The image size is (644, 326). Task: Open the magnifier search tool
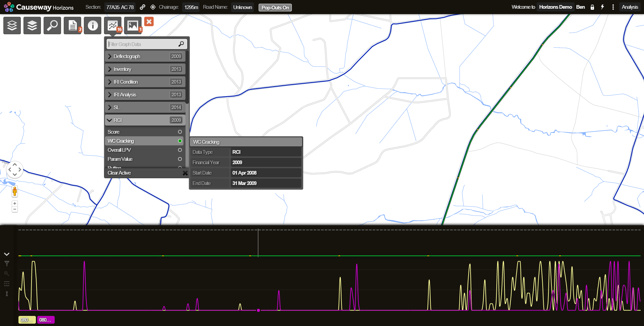(x=52, y=26)
